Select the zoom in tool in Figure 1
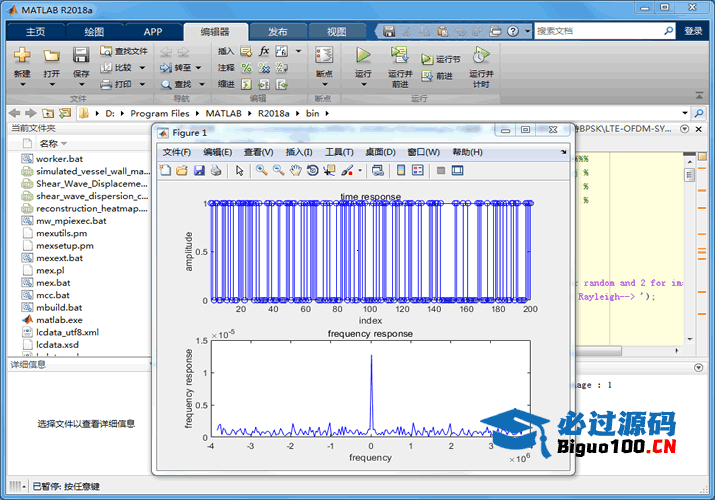715x500 pixels. (261, 170)
